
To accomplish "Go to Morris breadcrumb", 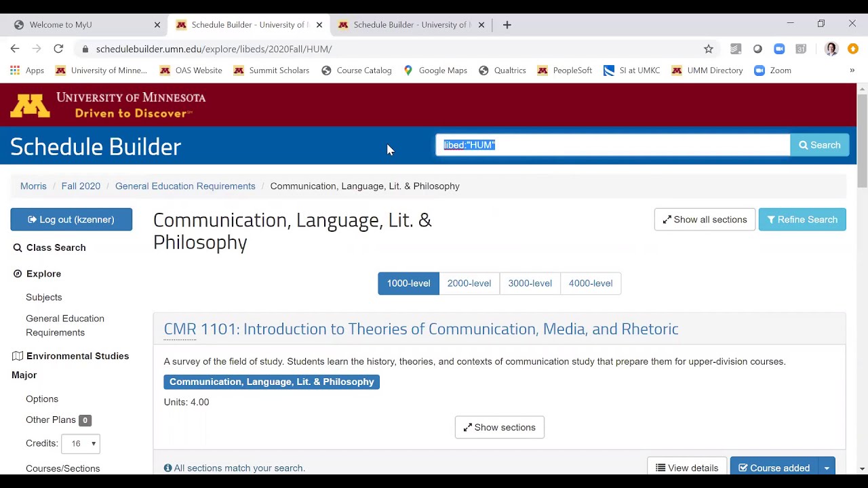I will coord(33,186).
